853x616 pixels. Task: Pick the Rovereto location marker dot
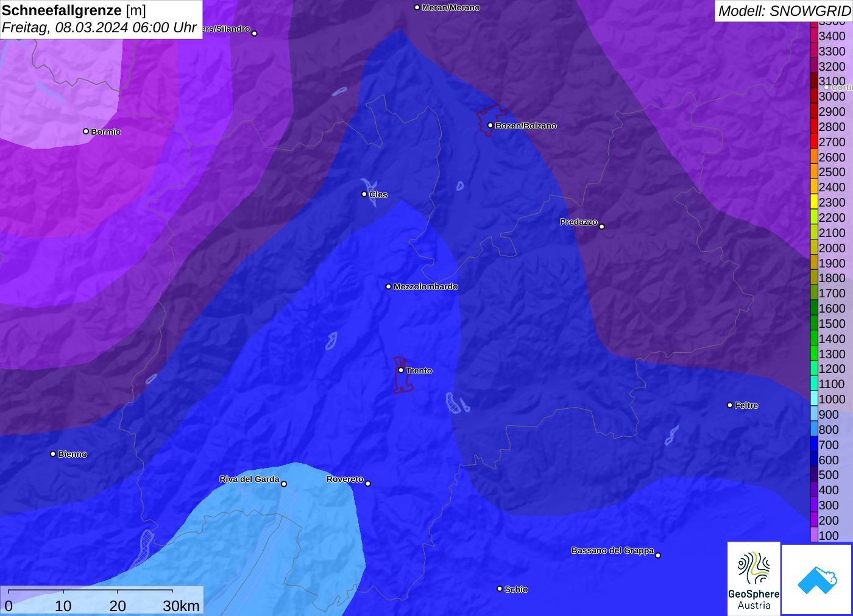pyautogui.click(x=368, y=484)
